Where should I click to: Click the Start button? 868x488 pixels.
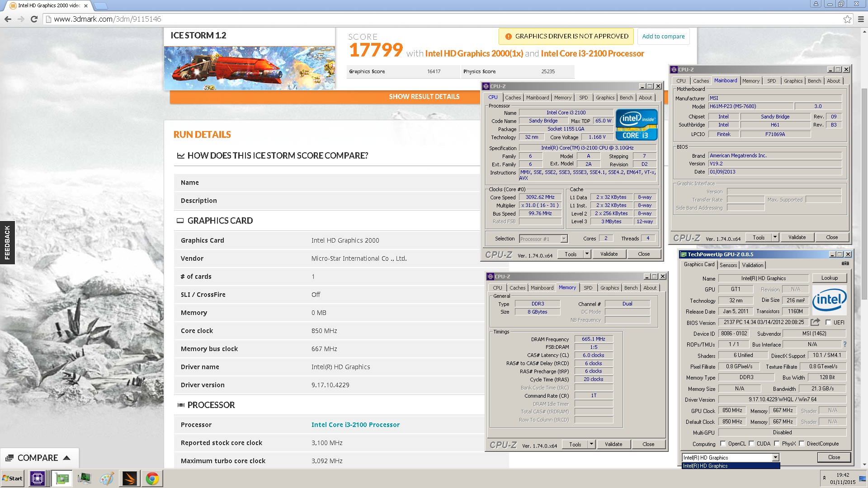tap(13, 479)
